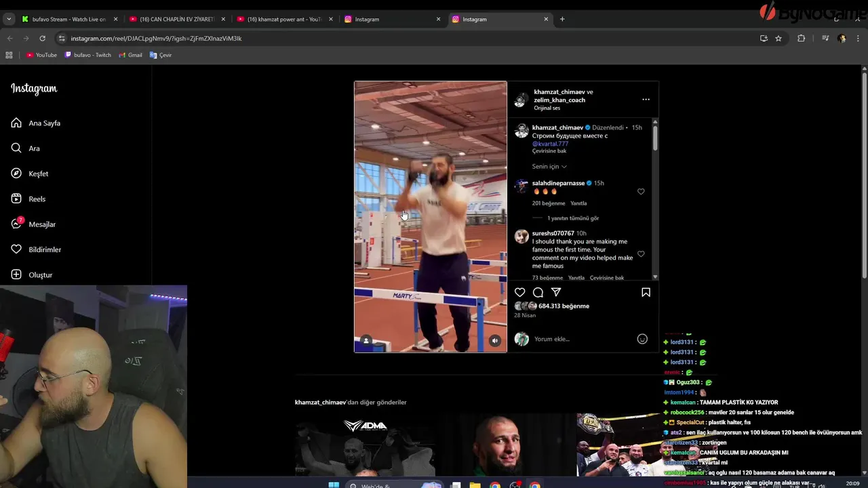Open the Çevir bookmark
The image size is (868, 488).
click(161, 55)
